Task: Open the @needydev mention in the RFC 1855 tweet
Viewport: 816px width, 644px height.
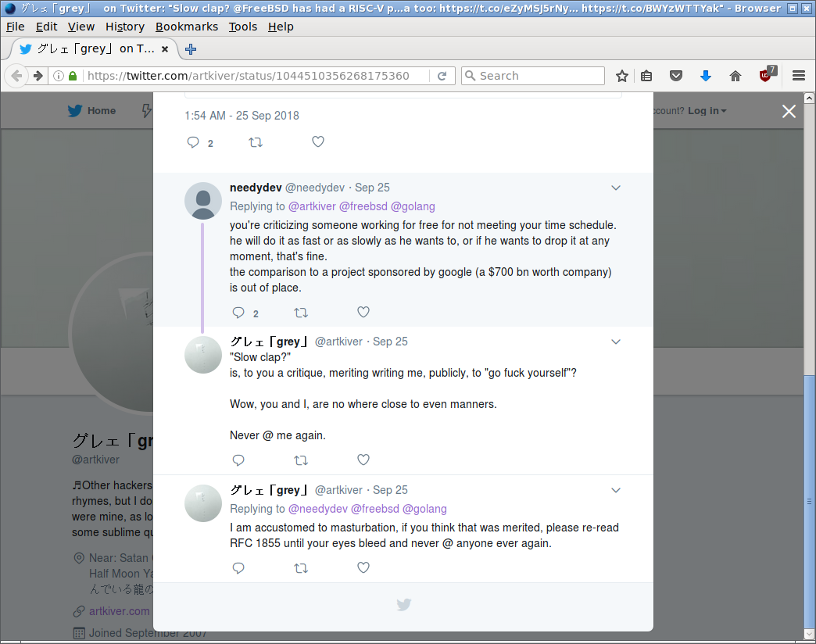Action: click(318, 509)
